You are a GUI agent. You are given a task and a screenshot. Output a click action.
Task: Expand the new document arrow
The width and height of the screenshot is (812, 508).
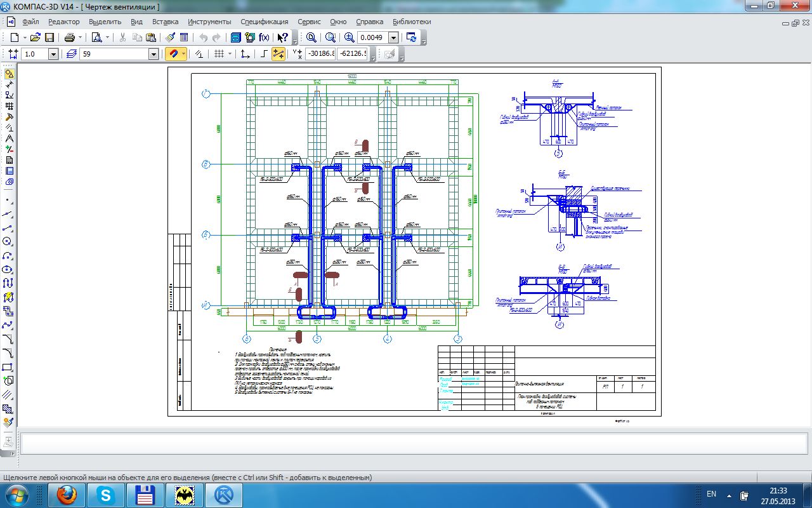24,37
